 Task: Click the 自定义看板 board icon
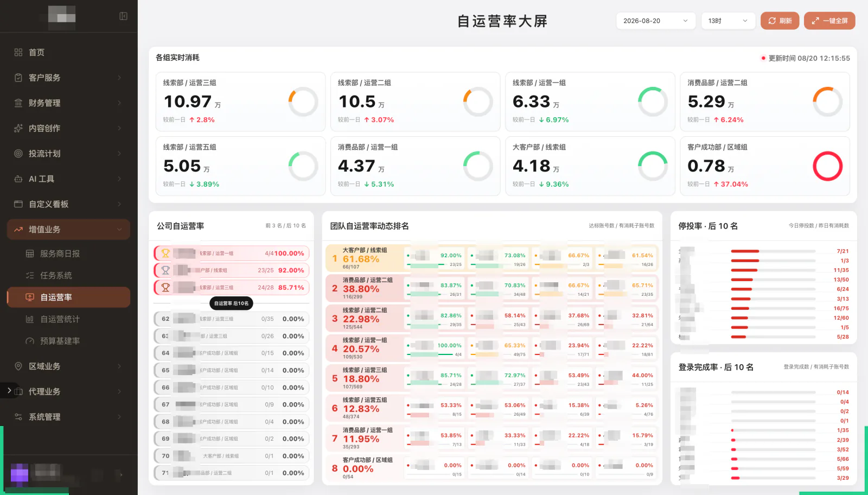18,204
